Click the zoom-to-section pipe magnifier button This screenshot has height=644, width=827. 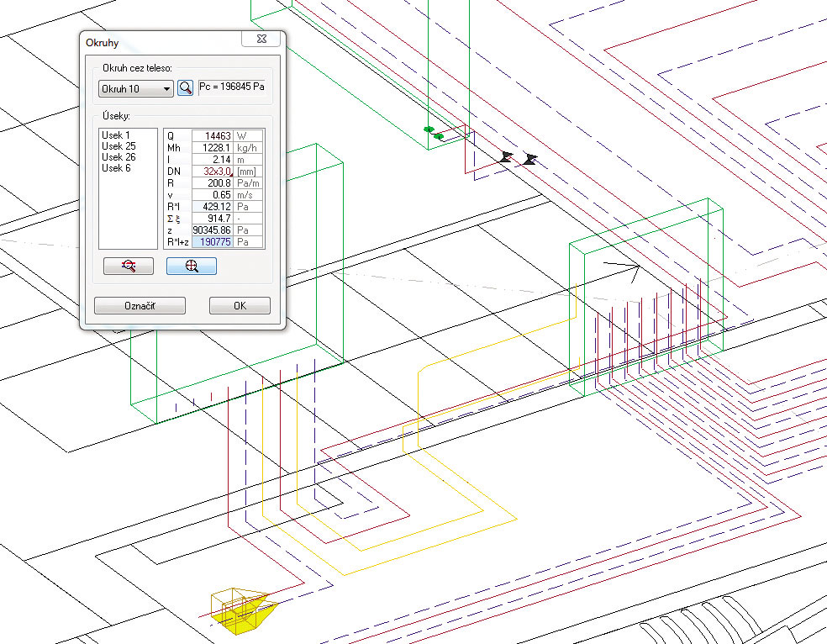click(128, 266)
